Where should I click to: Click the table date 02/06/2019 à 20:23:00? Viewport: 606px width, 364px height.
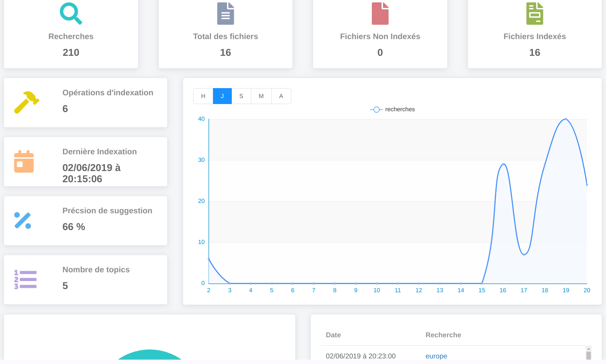[x=361, y=356]
